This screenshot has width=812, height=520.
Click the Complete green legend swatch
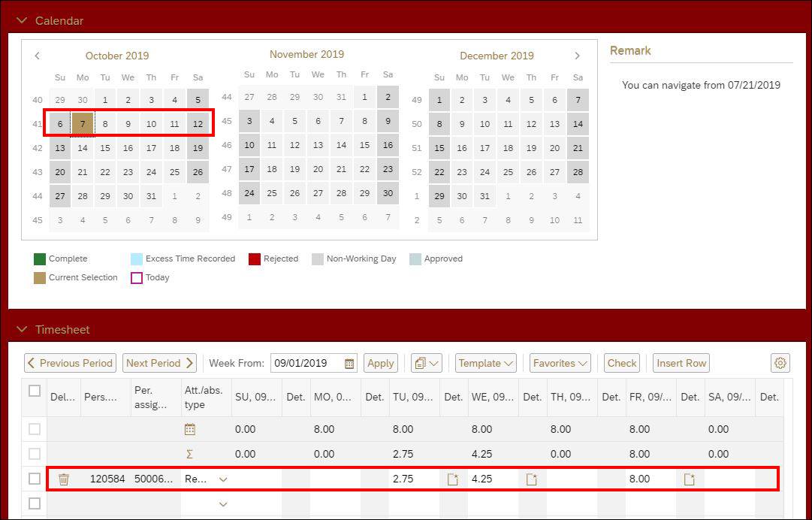[40, 259]
